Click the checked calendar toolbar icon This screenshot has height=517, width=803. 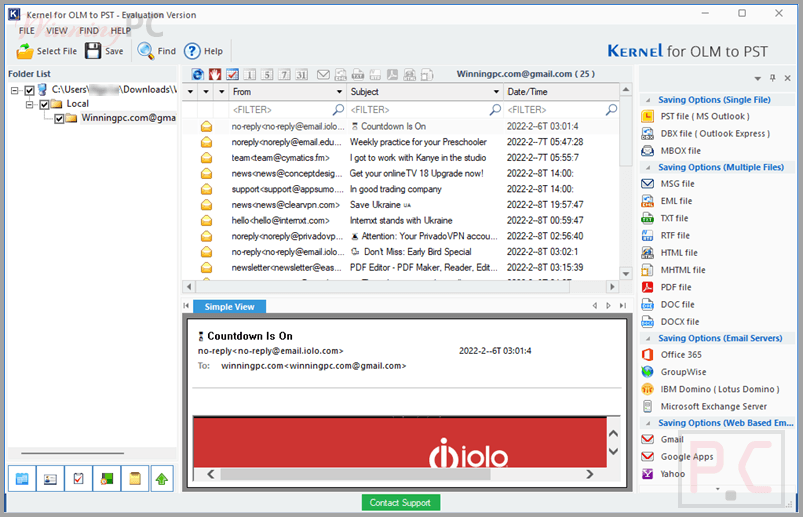click(233, 75)
